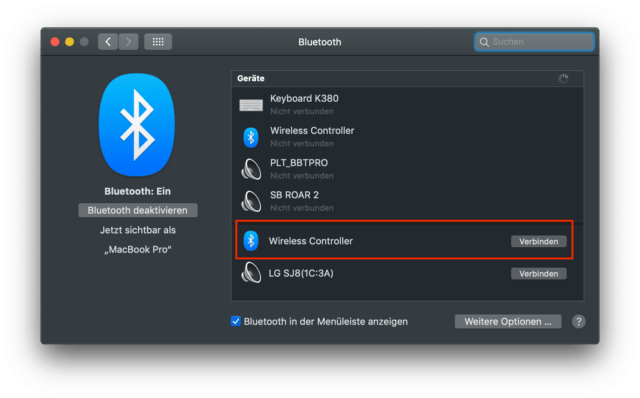Click the Bluetooth: Ein status label

138,191
